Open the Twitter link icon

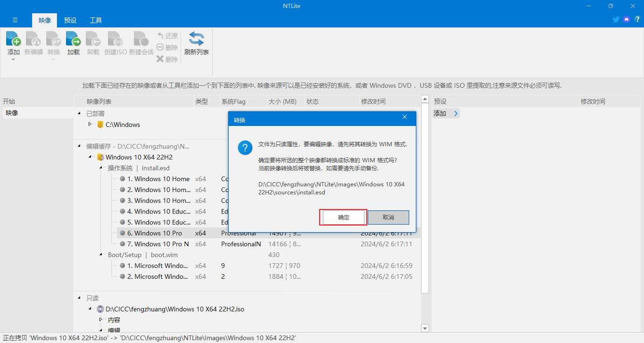point(616,20)
